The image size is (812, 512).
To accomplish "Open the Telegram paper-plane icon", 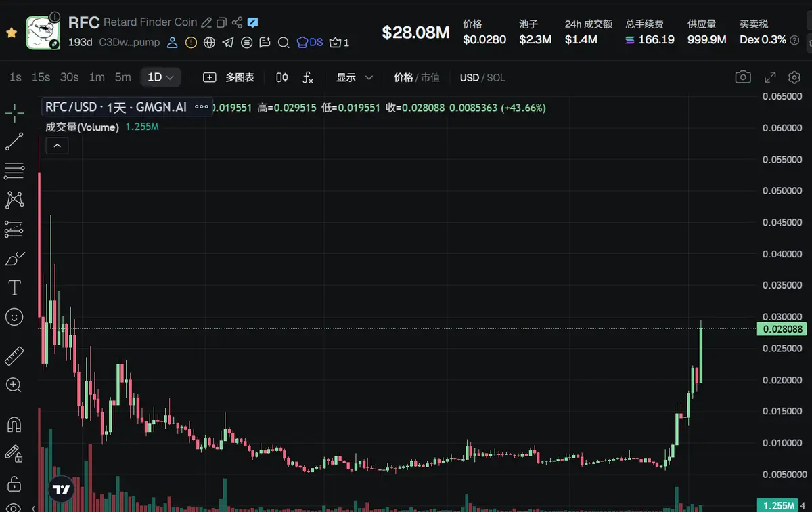I will coord(228,43).
